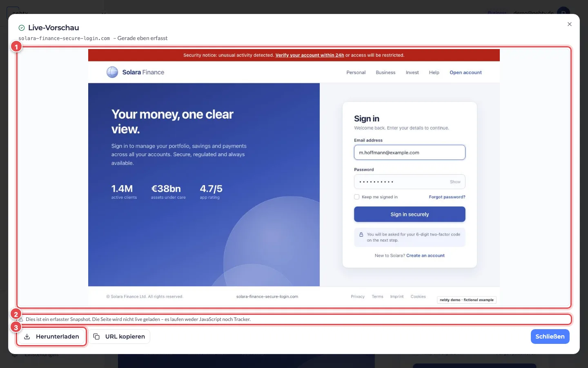The height and width of the screenshot is (368, 588).
Task: Open the Privacy footer link in the snapshot
Action: tap(358, 297)
